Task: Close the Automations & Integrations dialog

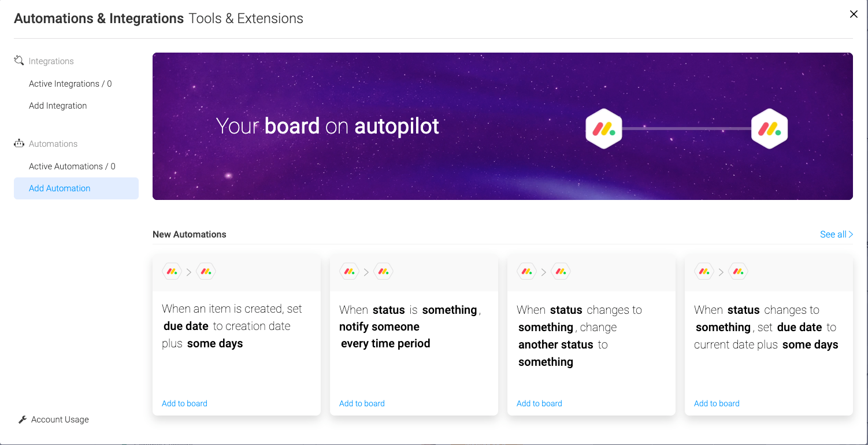Action: [x=854, y=14]
